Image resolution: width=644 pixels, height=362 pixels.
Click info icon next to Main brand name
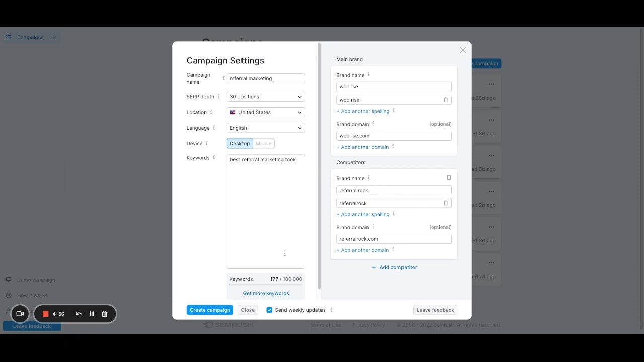(x=368, y=75)
